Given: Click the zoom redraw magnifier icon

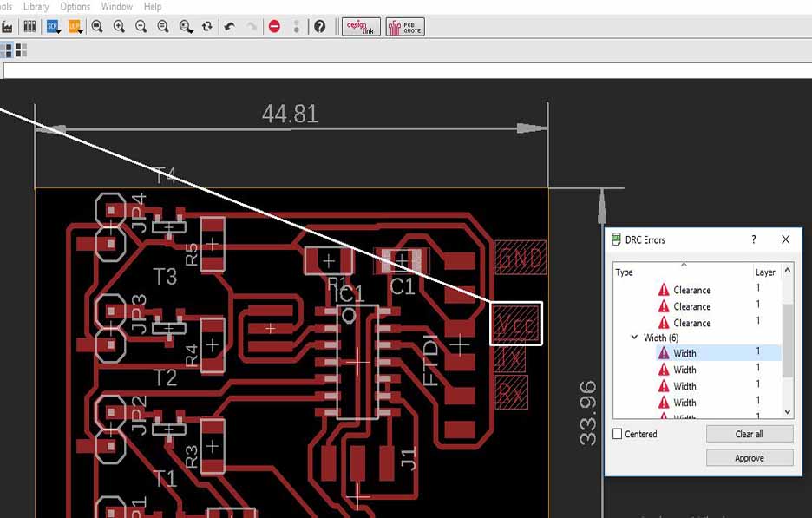Looking at the screenshot, I should pos(163,26).
